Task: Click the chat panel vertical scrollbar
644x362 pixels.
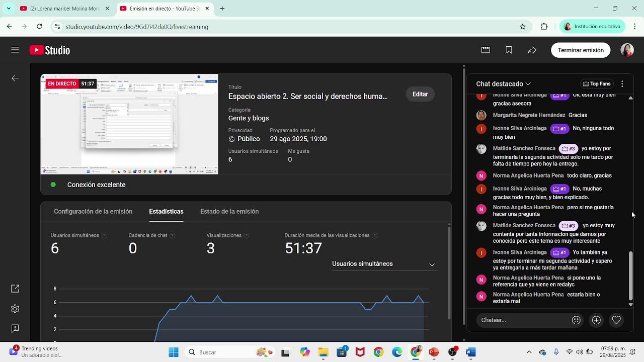Action: click(x=631, y=275)
